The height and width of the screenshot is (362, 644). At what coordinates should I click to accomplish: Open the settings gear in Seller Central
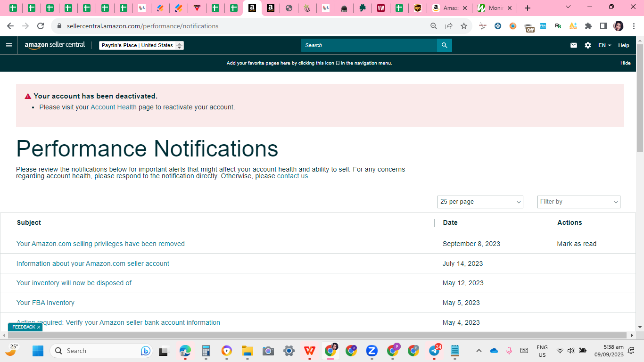tap(588, 45)
